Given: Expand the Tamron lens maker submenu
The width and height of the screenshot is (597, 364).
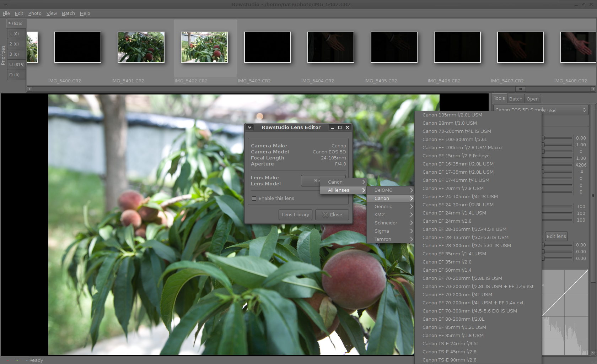Looking at the screenshot, I should click(391, 239).
